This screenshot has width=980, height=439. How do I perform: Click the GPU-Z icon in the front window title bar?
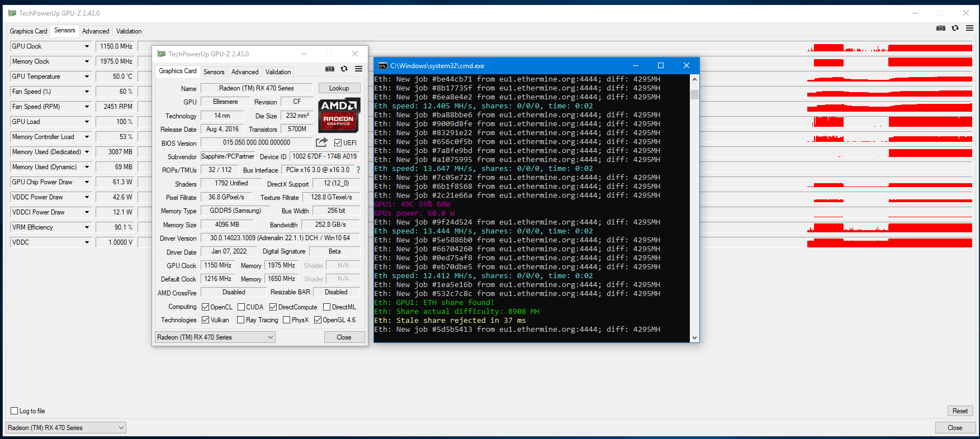(161, 54)
